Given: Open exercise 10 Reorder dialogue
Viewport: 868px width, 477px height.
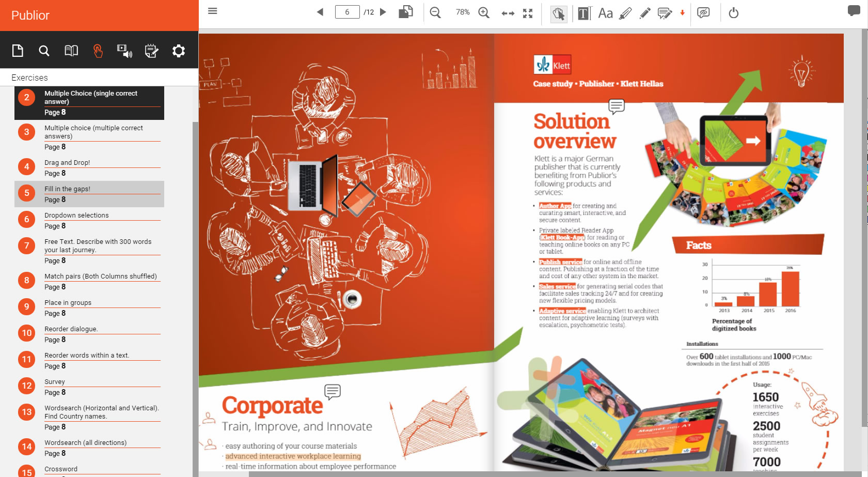Looking at the screenshot, I should click(89, 334).
